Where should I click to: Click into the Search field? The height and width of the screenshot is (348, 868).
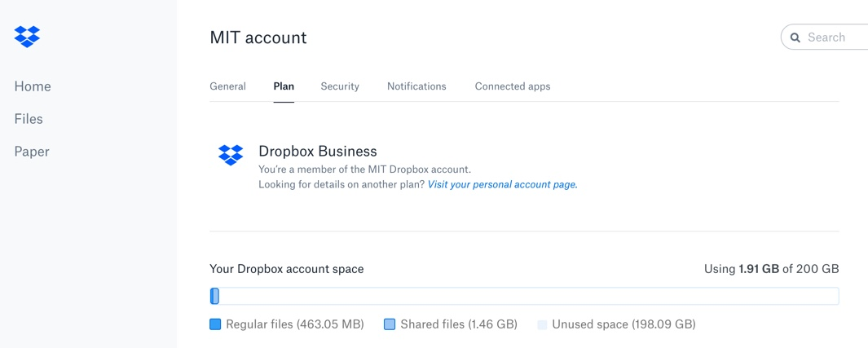(825, 37)
